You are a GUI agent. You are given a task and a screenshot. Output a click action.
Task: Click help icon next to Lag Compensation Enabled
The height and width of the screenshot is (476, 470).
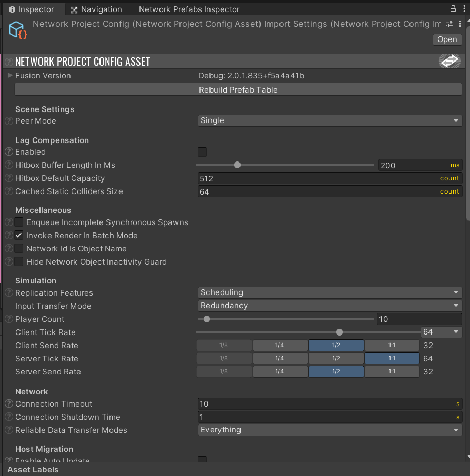tap(9, 151)
